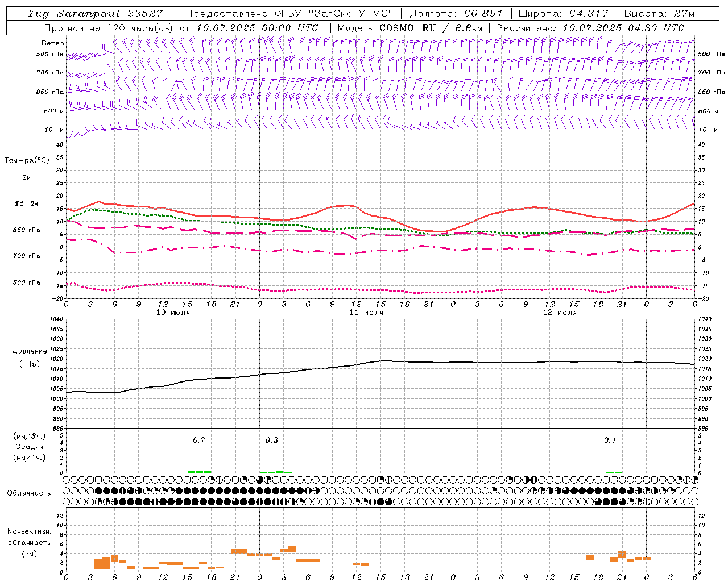The height and width of the screenshot is (582, 728).
Task: Click the green precipitation bar under "0.7"
Action: click(199, 471)
